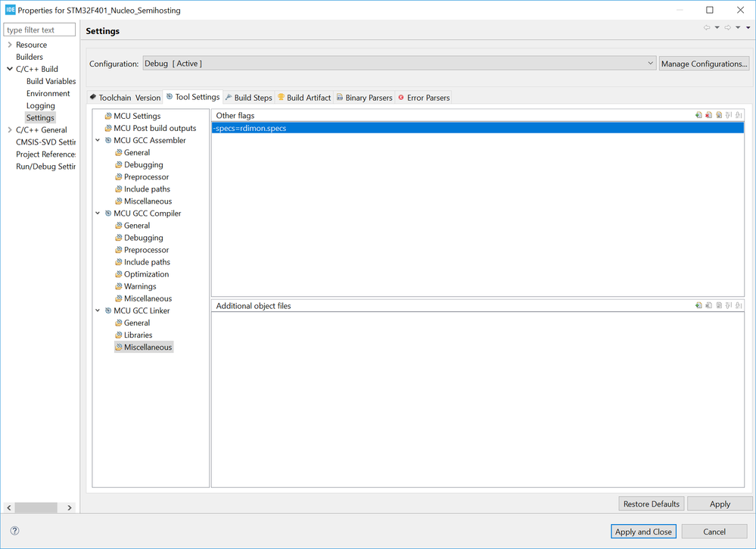This screenshot has width=756, height=549.
Task: Click the left pane horizontal scrollbar
Action: click(36, 507)
